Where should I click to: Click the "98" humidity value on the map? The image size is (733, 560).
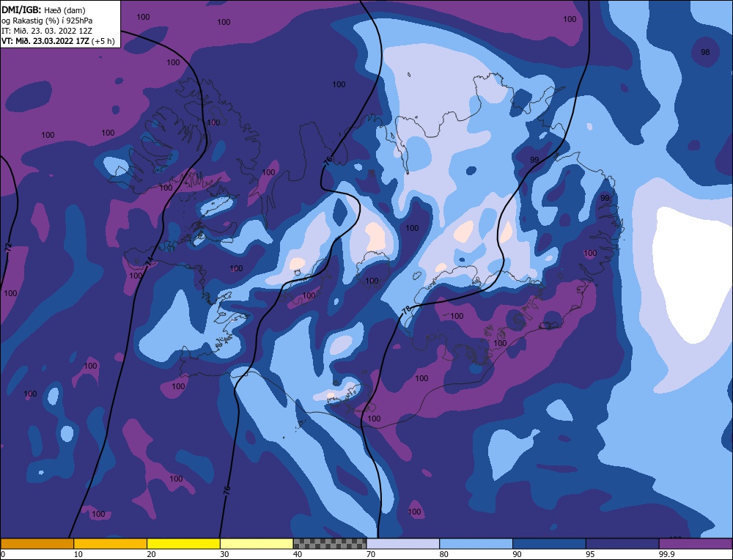pyautogui.click(x=705, y=52)
